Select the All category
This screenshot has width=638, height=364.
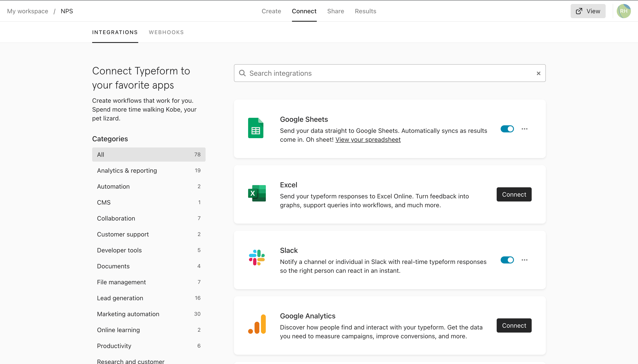(149, 155)
